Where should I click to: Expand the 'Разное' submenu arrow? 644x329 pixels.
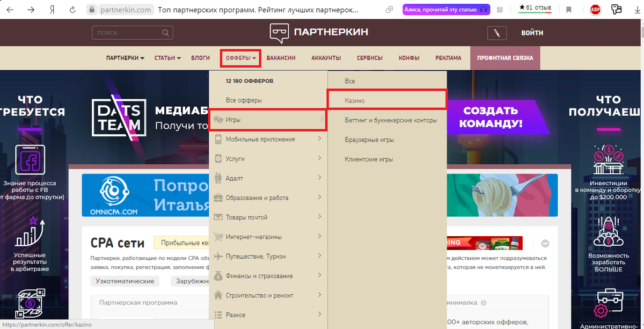click(320, 314)
